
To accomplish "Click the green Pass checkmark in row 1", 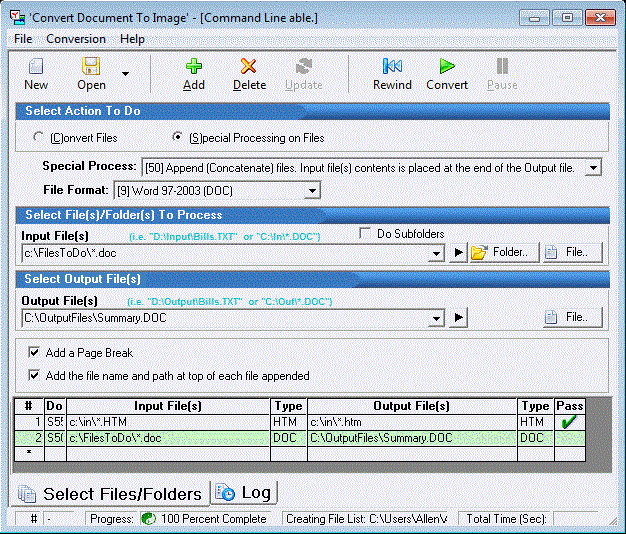I will pos(569,422).
